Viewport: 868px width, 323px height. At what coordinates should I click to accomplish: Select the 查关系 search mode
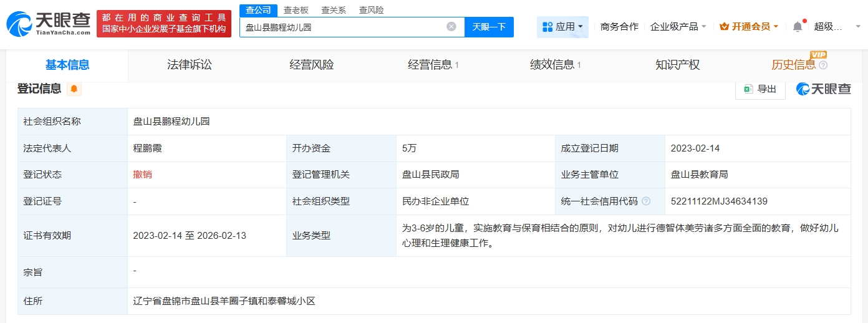[334, 10]
